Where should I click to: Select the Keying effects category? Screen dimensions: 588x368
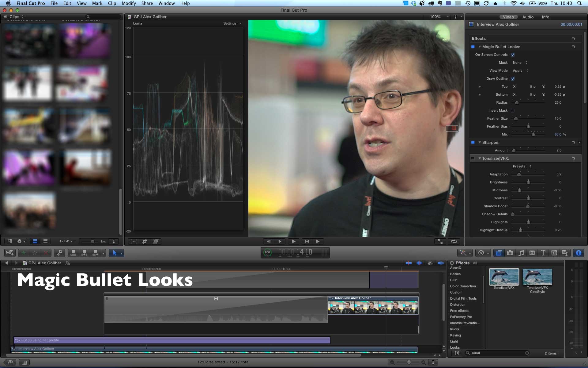click(455, 335)
